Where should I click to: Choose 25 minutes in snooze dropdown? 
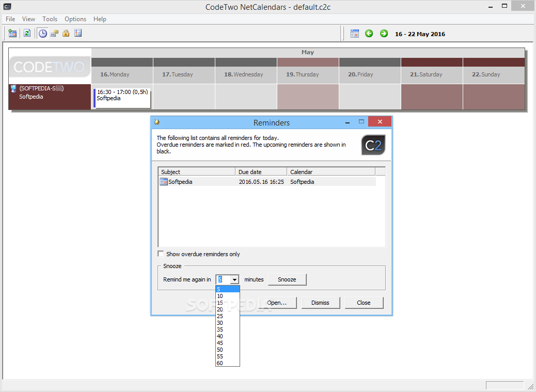[x=227, y=316]
